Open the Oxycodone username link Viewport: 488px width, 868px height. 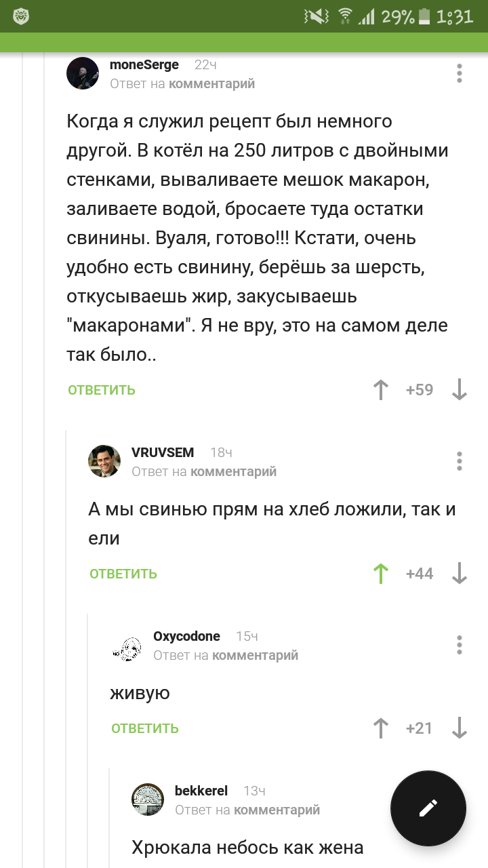[186, 636]
